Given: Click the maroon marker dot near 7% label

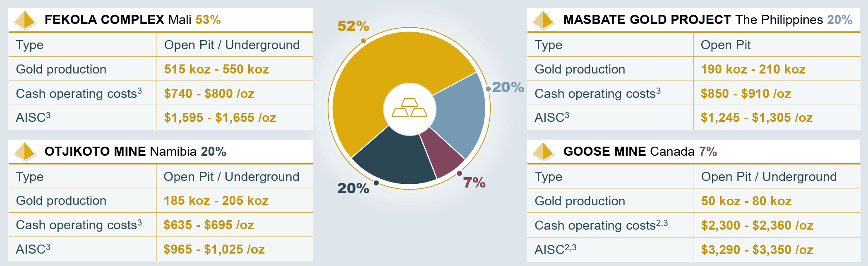Looking at the screenshot, I should point(459,173).
